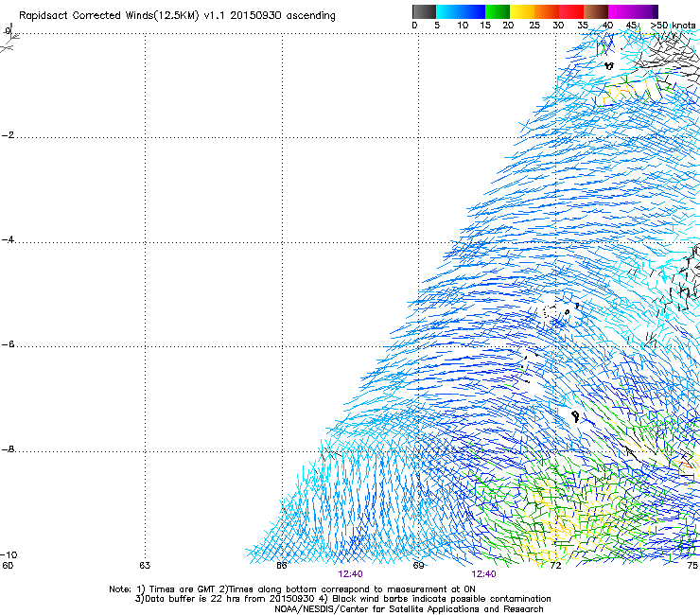Click the green 15–20 knots legend segment
This screenshot has width=700, height=615.
point(498,11)
